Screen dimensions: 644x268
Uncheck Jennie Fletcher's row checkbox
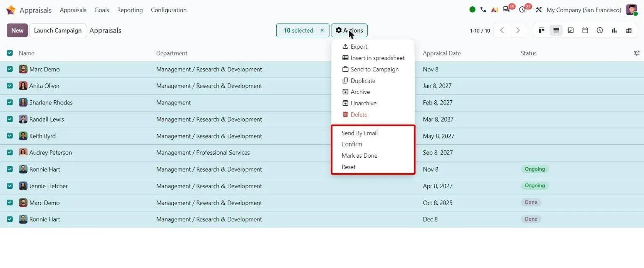point(10,185)
